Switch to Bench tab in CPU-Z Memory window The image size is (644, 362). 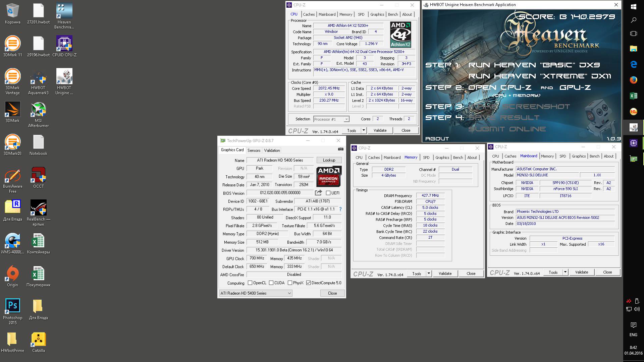click(x=458, y=158)
